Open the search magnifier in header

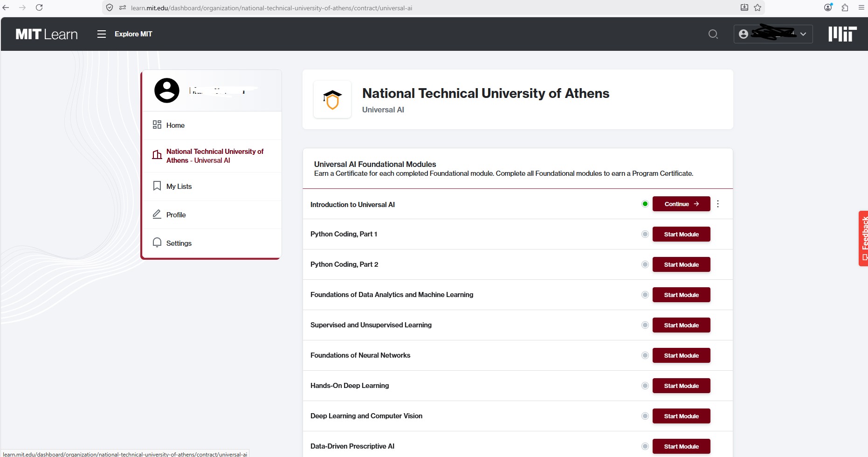713,34
